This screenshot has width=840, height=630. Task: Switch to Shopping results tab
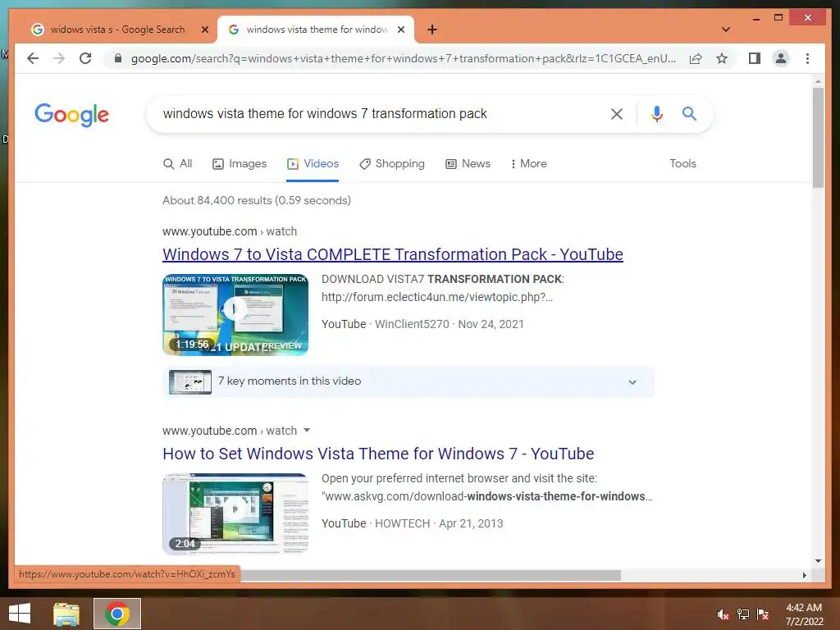391,163
